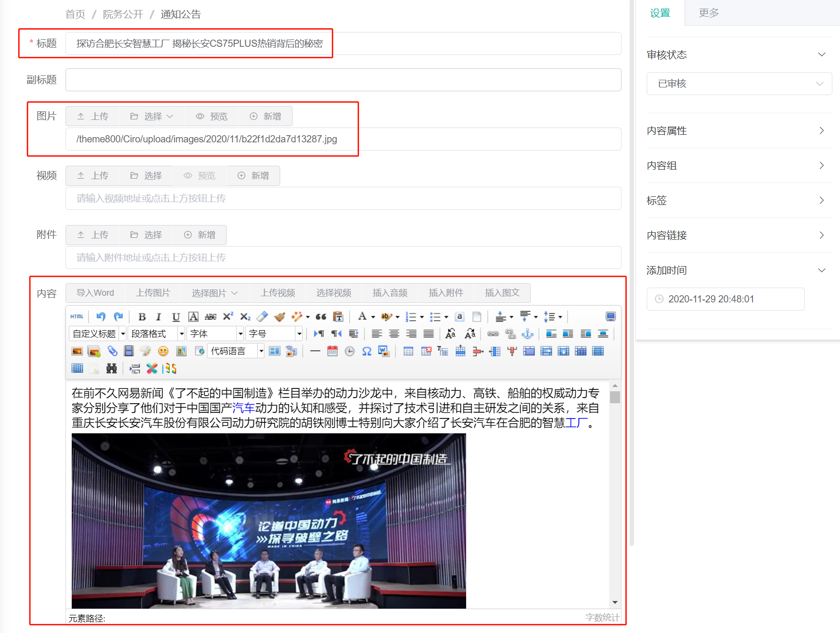This screenshot has height=633, width=840.
Task: Insert an emoji into the content
Action: point(163,351)
